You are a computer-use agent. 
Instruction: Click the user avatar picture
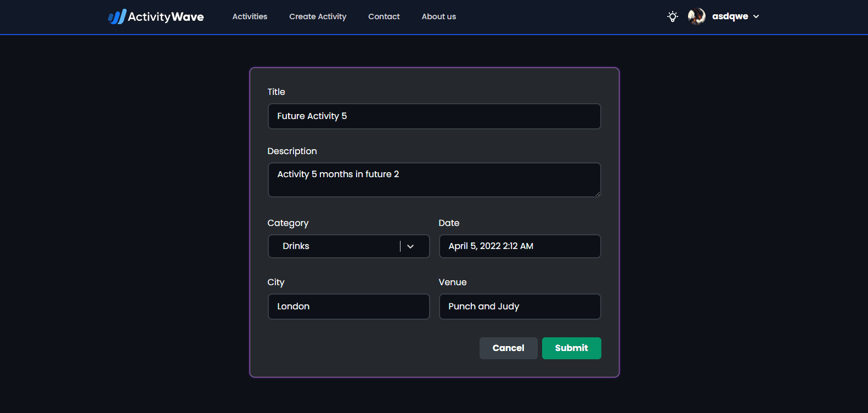click(696, 16)
